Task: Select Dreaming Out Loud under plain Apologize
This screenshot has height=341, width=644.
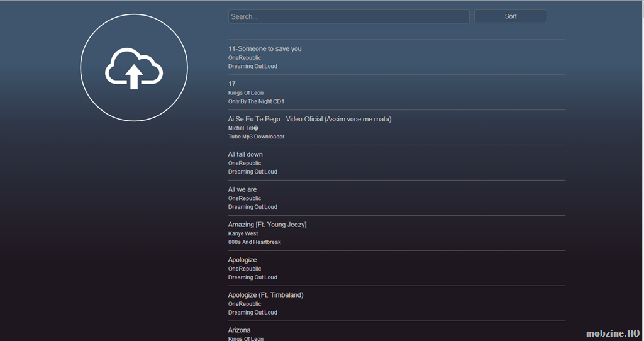Action: point(253,277)
